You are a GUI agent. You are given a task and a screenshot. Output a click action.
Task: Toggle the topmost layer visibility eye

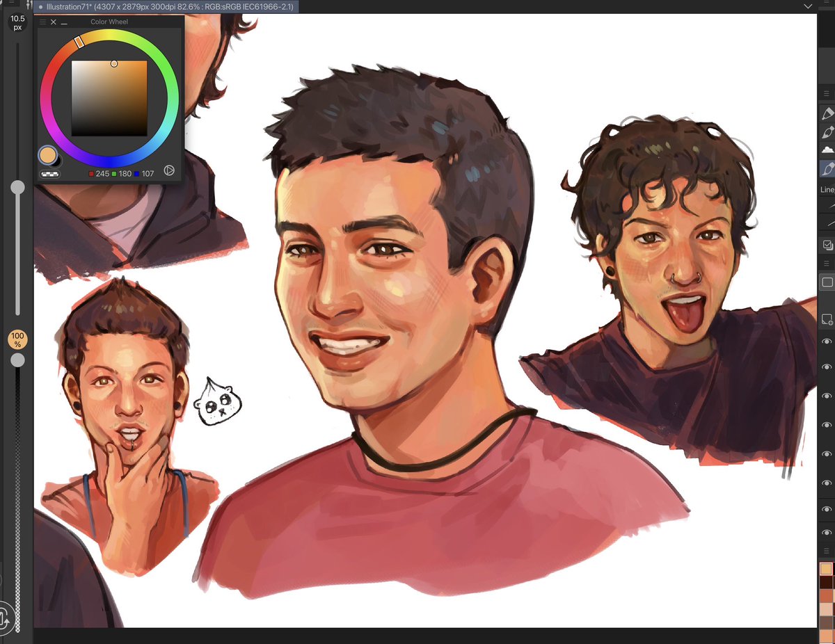click(x=827, y=341)
